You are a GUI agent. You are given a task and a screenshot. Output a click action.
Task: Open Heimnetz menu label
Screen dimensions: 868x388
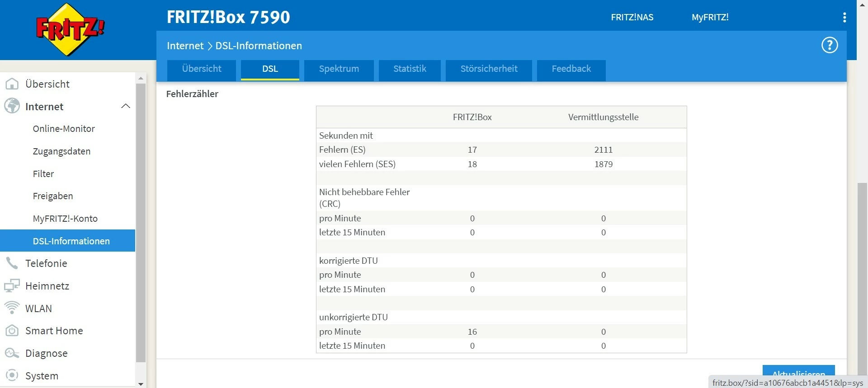tap(47, 286)
